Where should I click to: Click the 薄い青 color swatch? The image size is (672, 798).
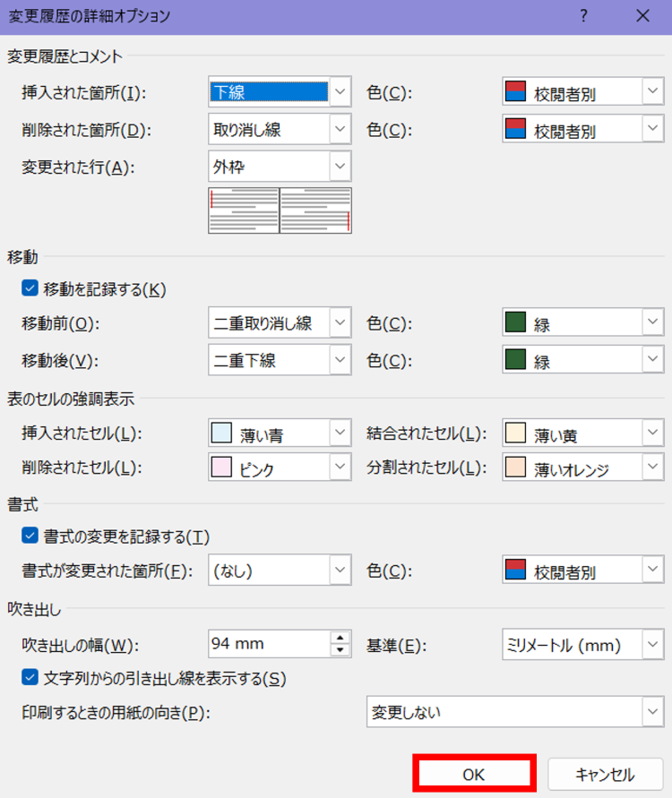click(x=221, y=433)
